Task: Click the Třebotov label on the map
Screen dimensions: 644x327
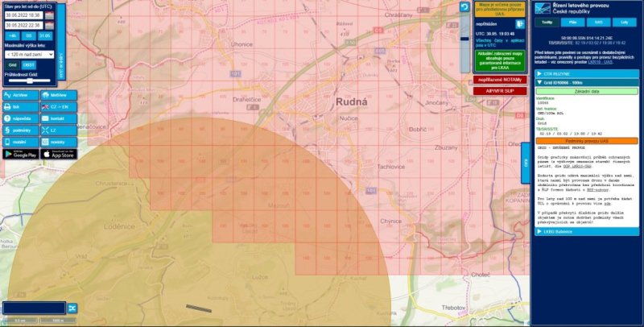Action: pos(453,308)
